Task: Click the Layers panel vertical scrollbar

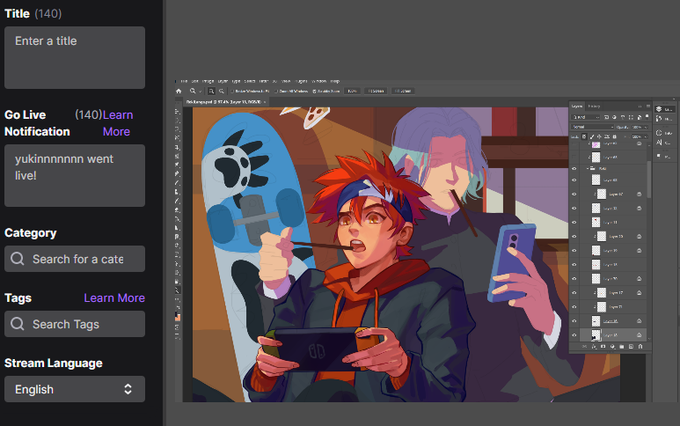Action: (649, 179)
